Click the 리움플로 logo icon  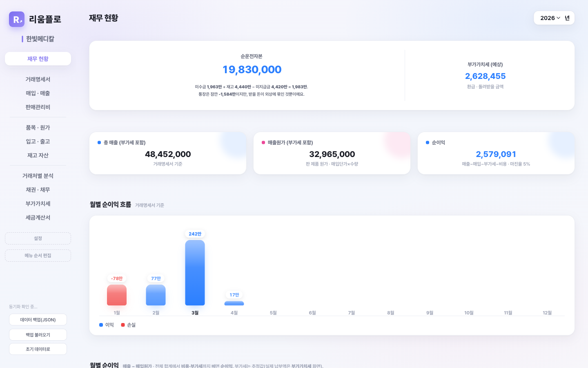(x=17, y=19)
